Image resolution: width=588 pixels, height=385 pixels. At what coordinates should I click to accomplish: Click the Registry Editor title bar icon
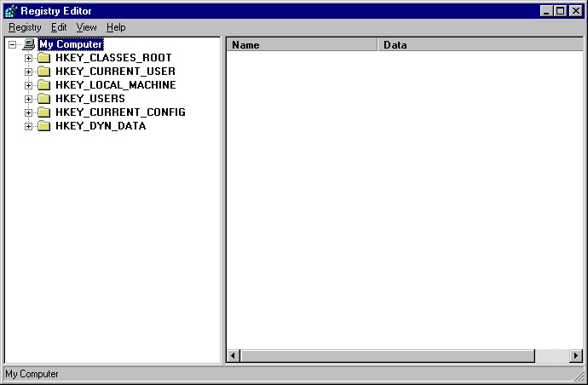(x=10, y=11)
